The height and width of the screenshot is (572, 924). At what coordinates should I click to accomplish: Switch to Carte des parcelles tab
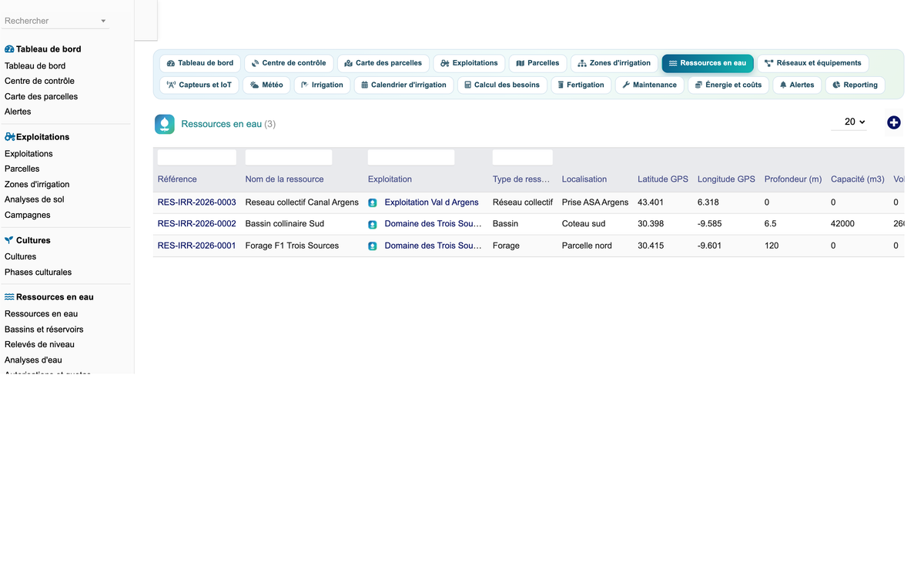pyautogui.click(x=383, y=63)
